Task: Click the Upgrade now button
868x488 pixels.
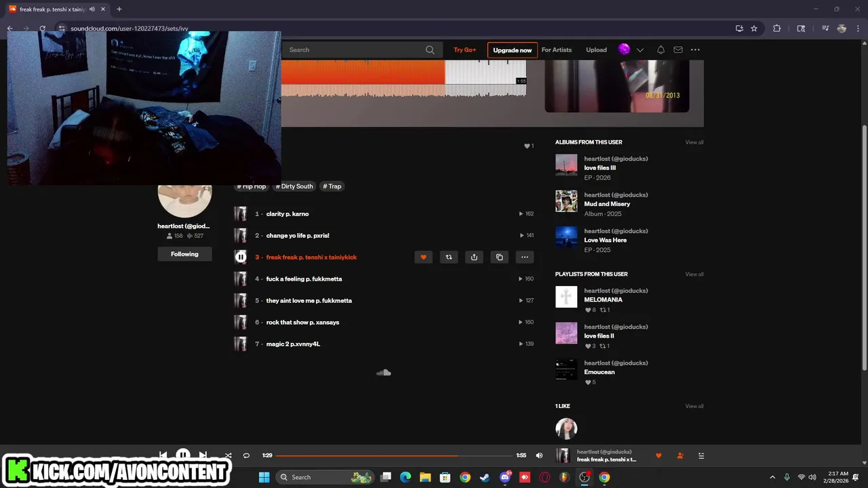Action: [512, 50]
